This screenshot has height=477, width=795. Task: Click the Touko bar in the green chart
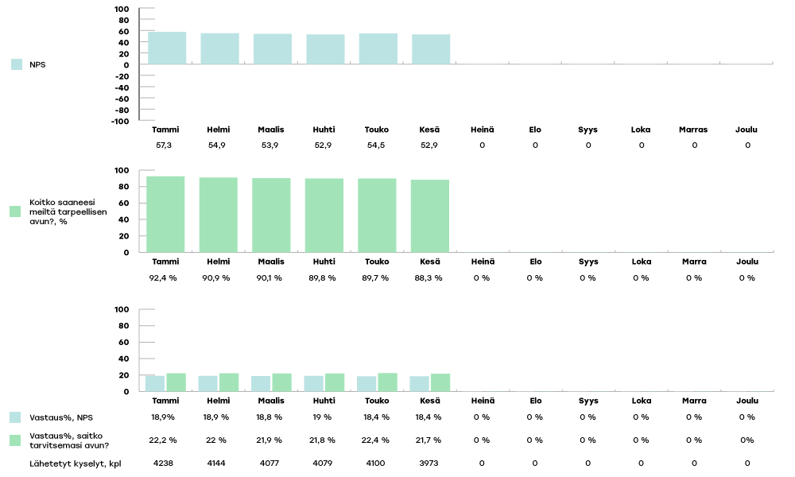(x=378, y=215)
